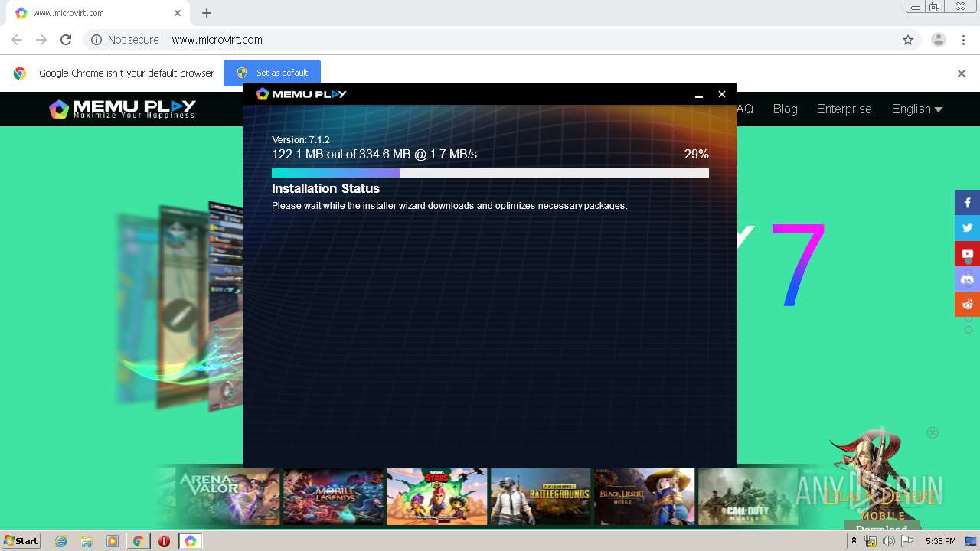The width and height of the screenshot is (980, 551).
Task: Open volume control in tray
Action: pos(889,541)
